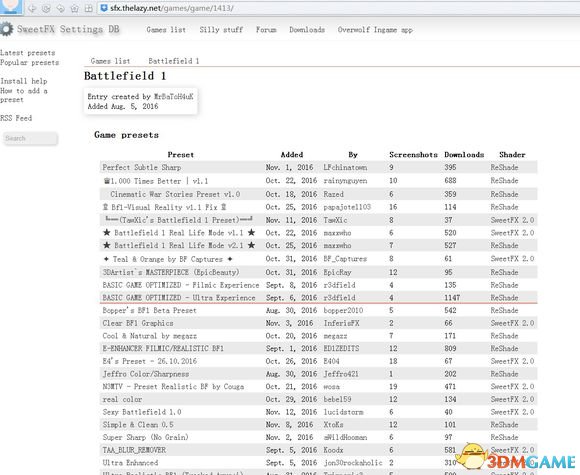Click the browser undo arrow icon

[60, 8]
